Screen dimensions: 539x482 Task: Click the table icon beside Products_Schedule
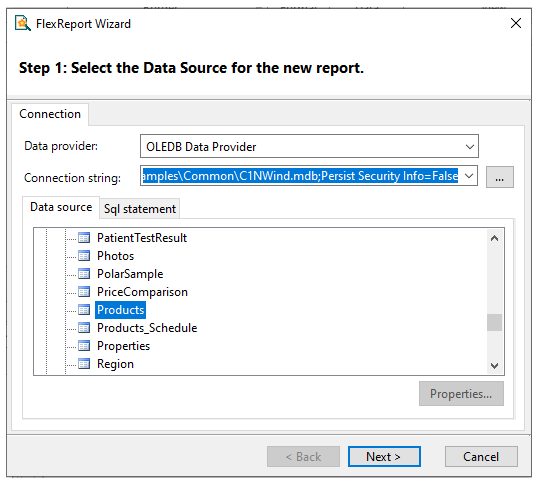(84, 328)
